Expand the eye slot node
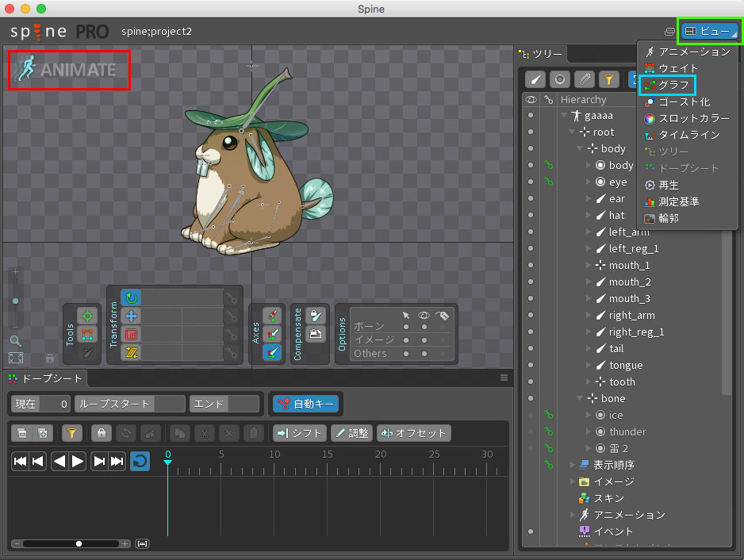The height and width of the screenshot is (560, 744). [x=589, y=182]
